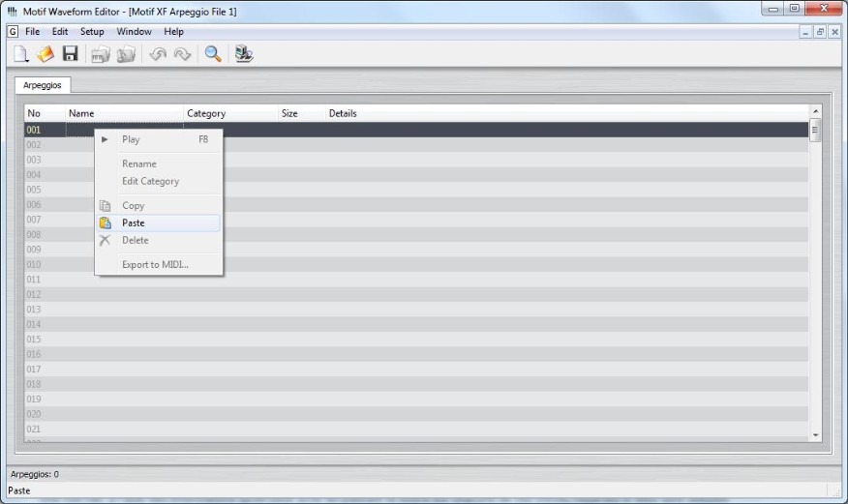Viewport: 848px width, 504px height.
Task: Sort by the Size column header
Action: 302,113
